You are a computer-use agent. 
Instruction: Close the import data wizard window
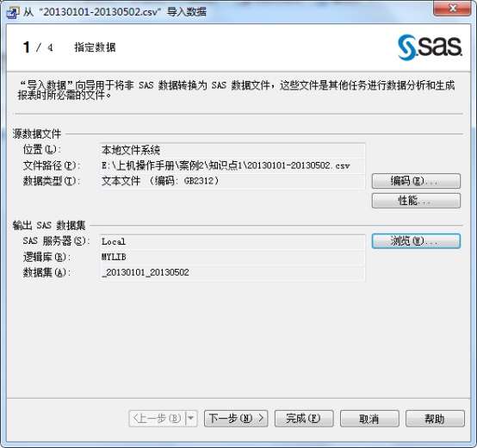(x=452, y=8)
